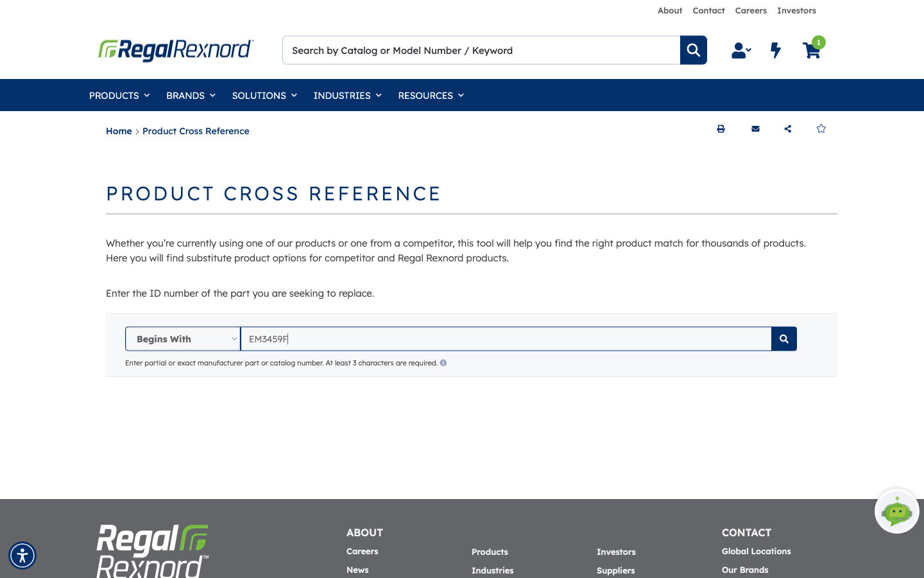
Task: Open the Careers link in top bar
Action: (751, 10)
